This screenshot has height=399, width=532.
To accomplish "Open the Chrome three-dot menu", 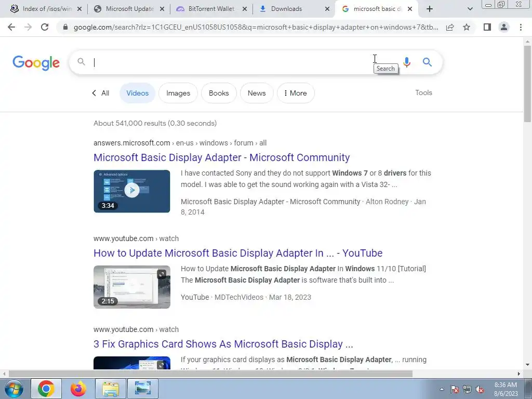I will click(x=521, y=27).
